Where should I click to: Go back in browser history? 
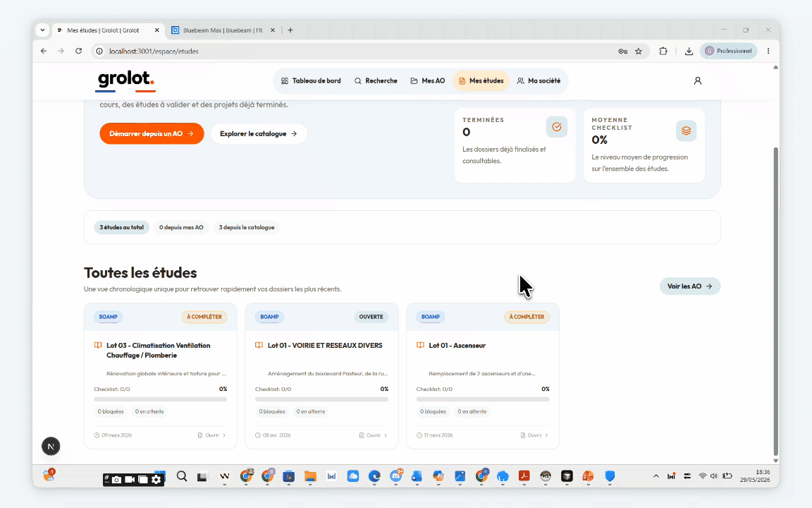coord(44,51)
